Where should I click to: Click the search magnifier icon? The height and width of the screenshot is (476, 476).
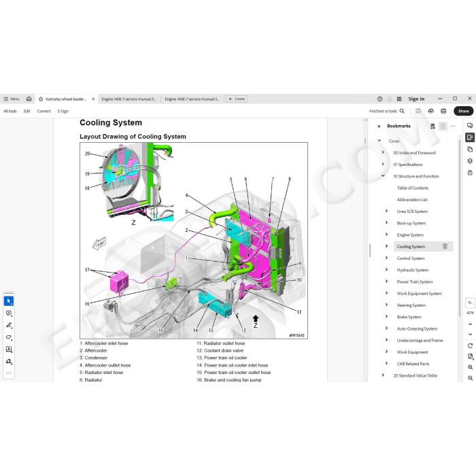click(402, 111)
